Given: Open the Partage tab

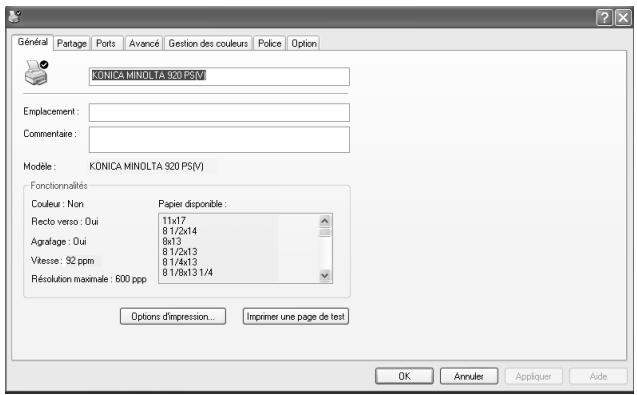Looking at the screenshot, I should click(72, 43).
